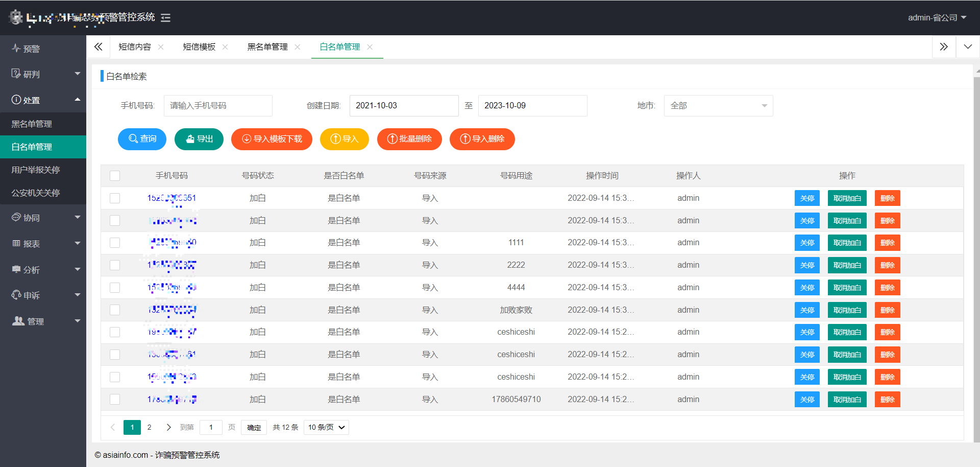Screen dimensions: 980x467
Task: Go to page 2 of results
Action: (149, 427)
